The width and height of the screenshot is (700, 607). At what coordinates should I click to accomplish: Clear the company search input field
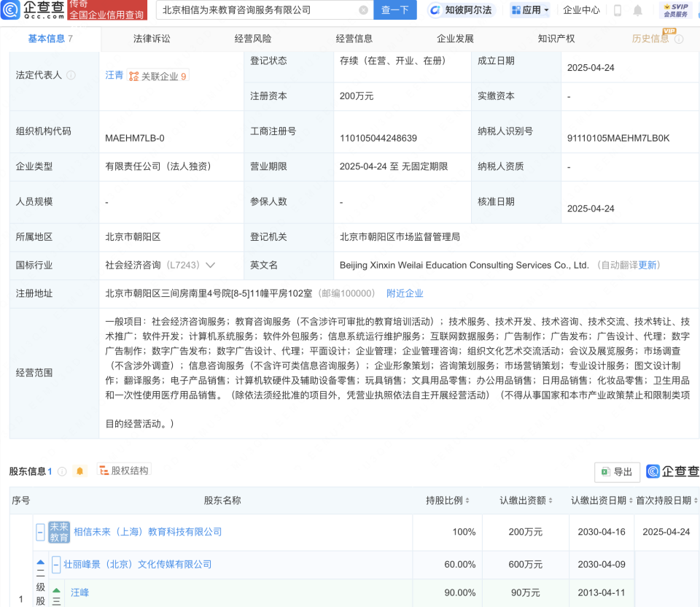pyautogui.click(x=364, y=10)
